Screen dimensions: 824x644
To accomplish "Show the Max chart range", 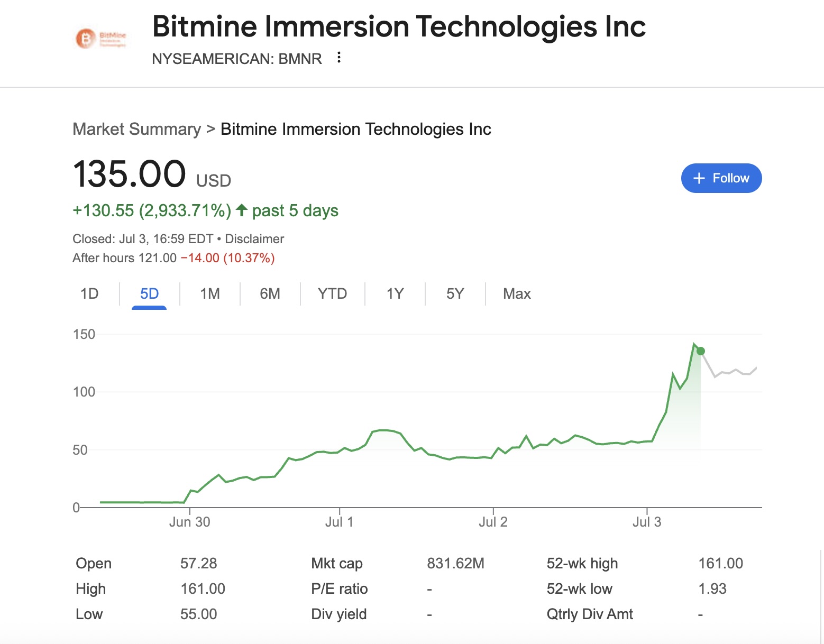I will [x=517, y=294].
